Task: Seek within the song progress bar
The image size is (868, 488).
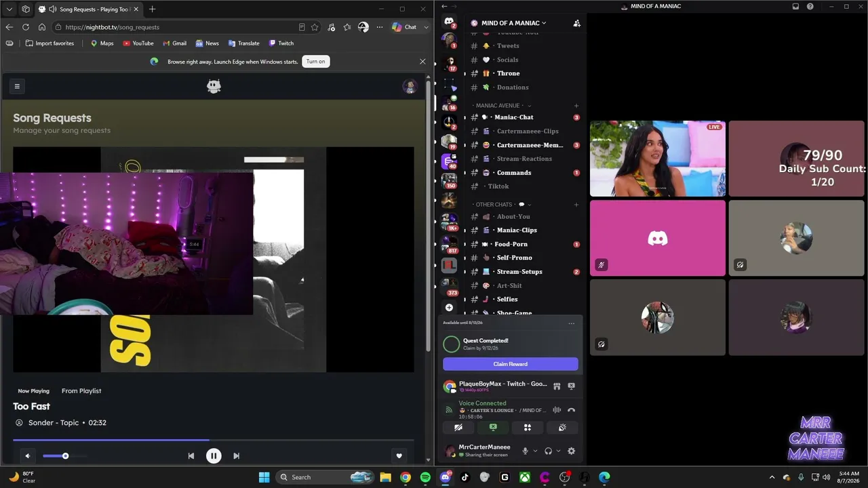Action: pos(214,440)
